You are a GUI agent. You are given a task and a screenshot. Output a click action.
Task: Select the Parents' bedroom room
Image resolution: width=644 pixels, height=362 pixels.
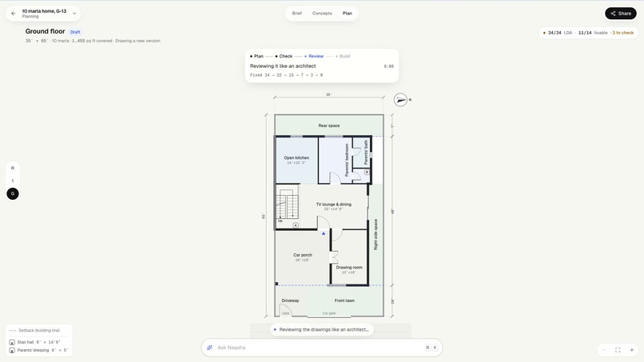pyautogui.click(x=335, y=161)
